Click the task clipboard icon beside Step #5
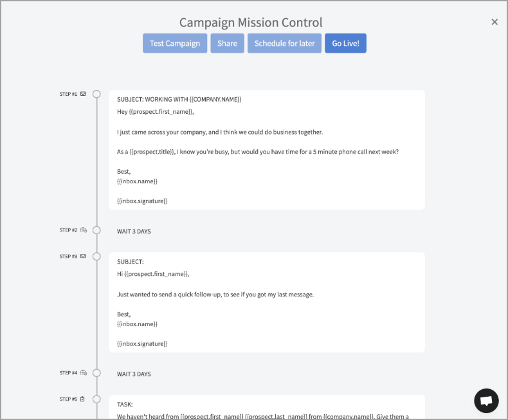 [x=83, y=399]
